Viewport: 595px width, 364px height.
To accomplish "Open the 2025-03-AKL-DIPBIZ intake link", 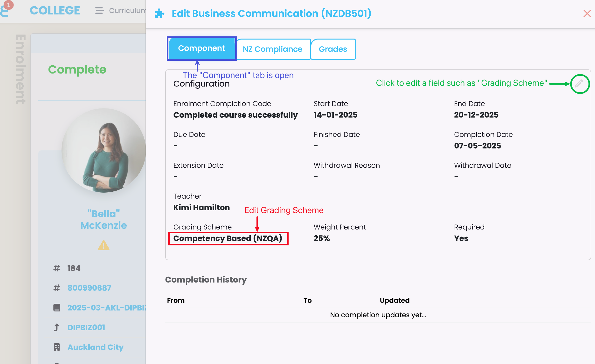I will (x=106, y=308).
